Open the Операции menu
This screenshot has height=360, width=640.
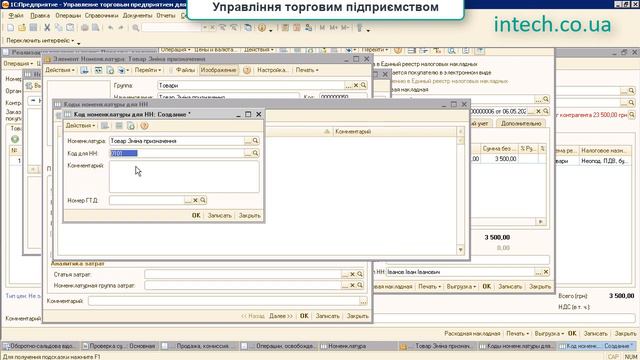(x=68, y=16)
